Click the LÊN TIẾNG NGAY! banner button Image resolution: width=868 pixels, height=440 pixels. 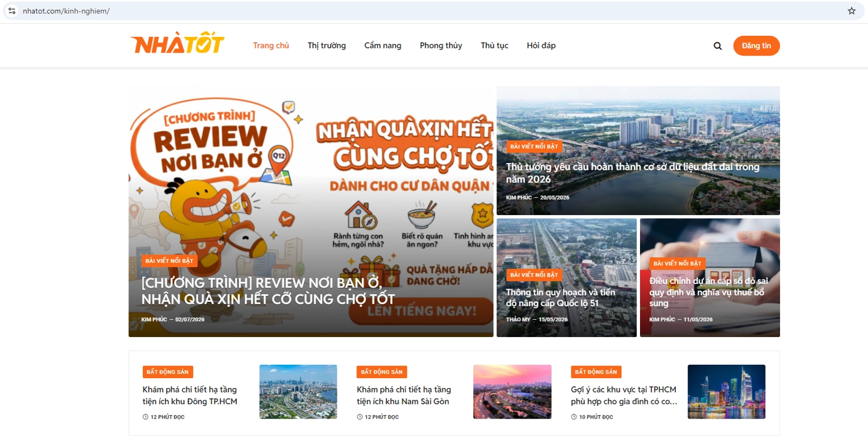[421, 311]
